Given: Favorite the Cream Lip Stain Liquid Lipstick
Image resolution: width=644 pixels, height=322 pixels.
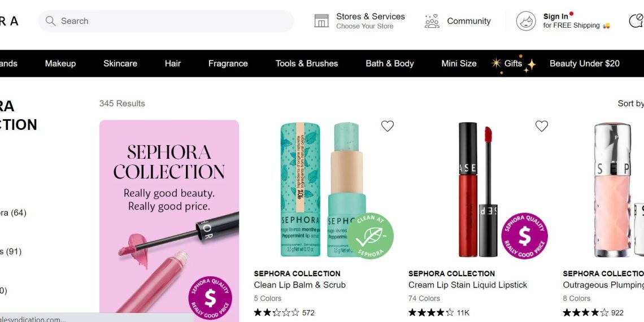Looking at the screenshot, I should [541, 126].
